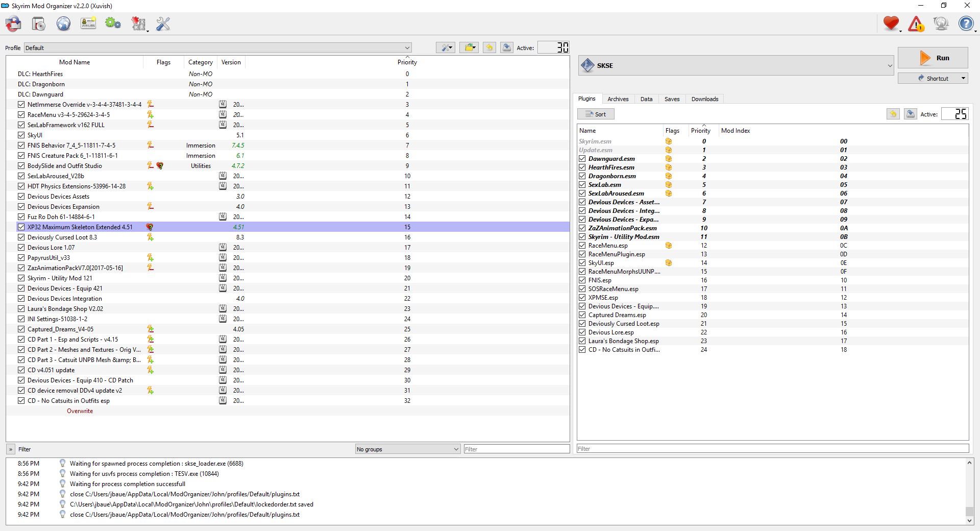The height and width of the screenshot is (531, 980).
Task: Open the No groups dropdown
Action: click(408, 449)
